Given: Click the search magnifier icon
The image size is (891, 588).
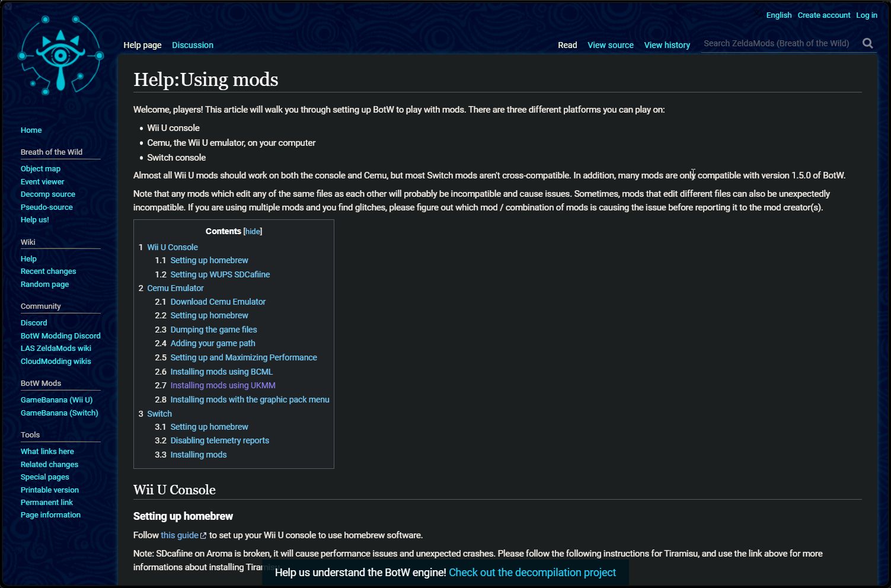Looking at the screenshot, I should 868,43.
